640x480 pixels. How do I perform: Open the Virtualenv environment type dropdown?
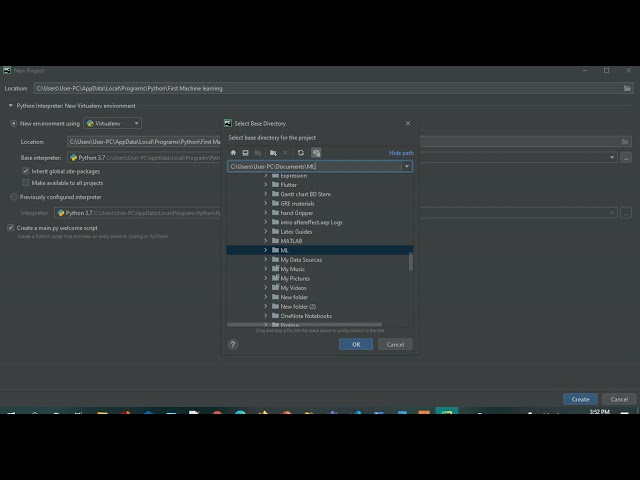[113, 123]
